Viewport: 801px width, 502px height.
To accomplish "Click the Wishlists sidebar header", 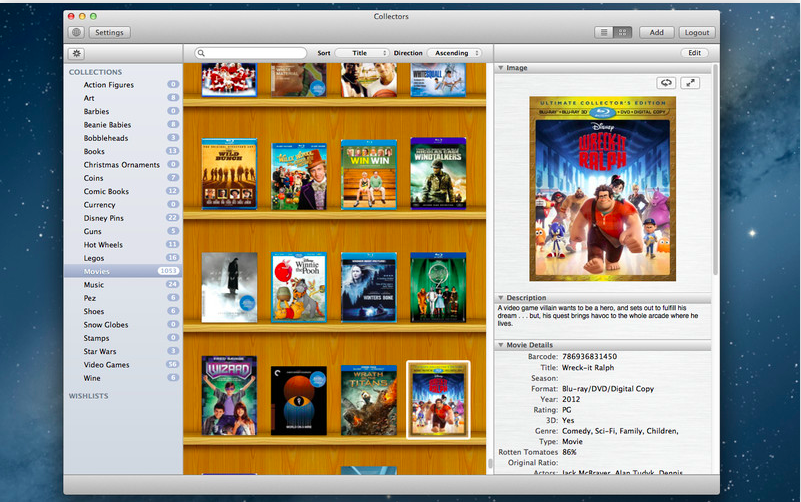I will click(x=88, y=396).
